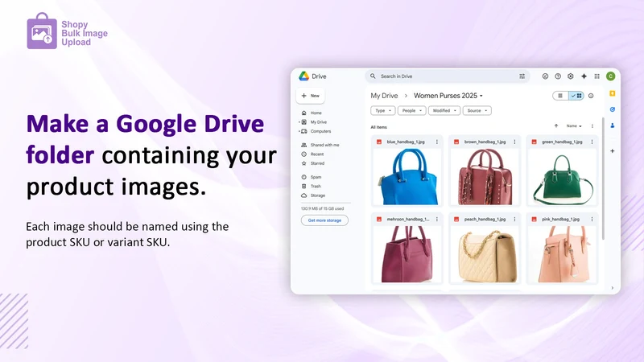The image size is (644, 362).
Task: Open Google Tasks in the side panel
Action: [x=613, y=109]
